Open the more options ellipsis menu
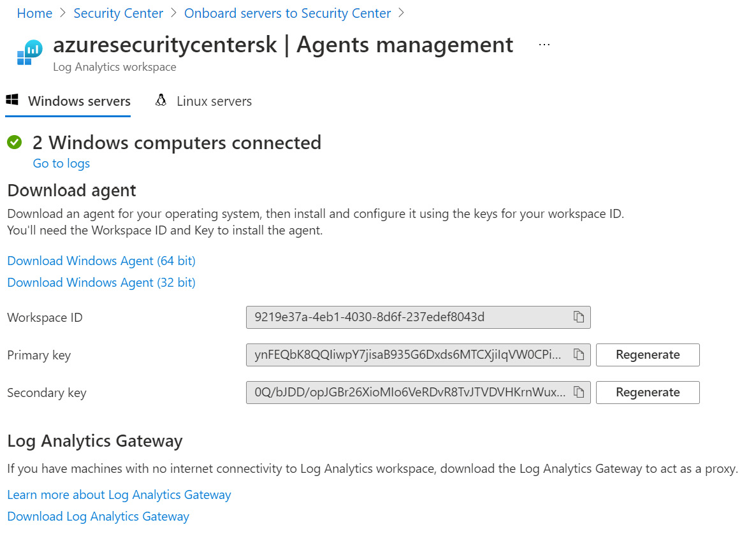This screenshot has width=756, height=534. [544, 45]
